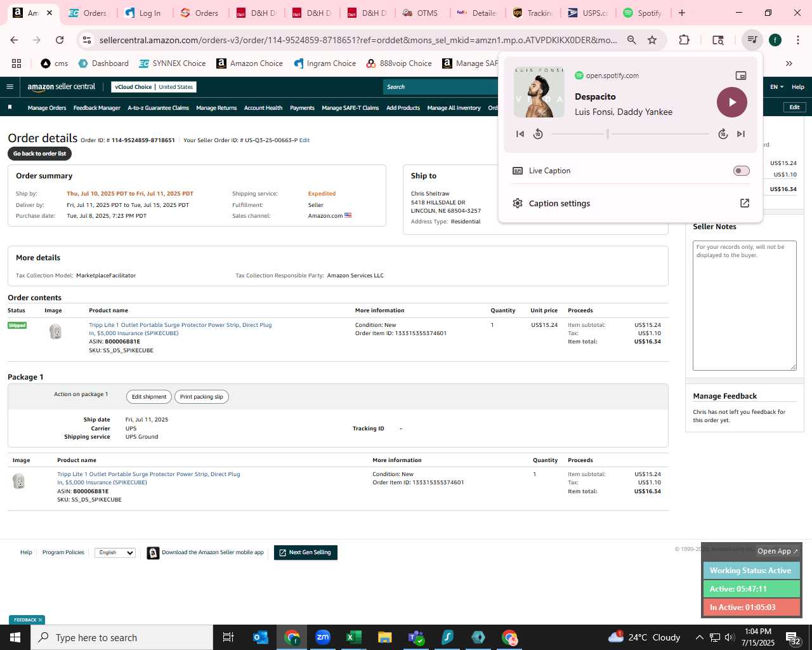Open Tripp Lite product link in Order contents
This screenshot has width=812, height=650.
(x=180, y=329)
